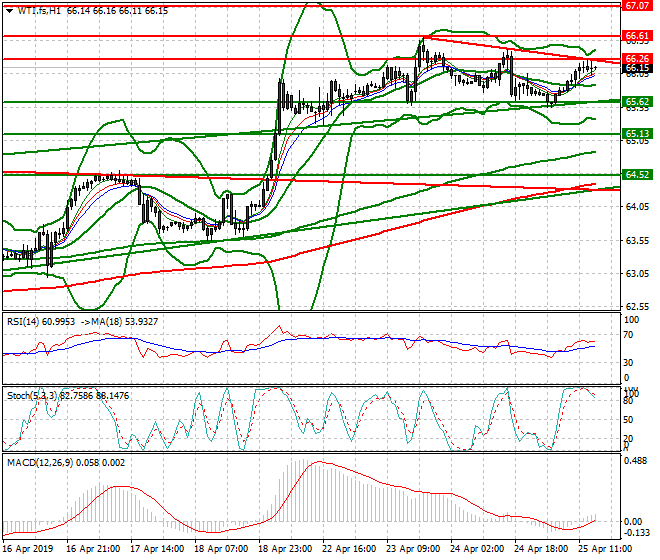Click the RSI scale value 70

click(628, 335)
